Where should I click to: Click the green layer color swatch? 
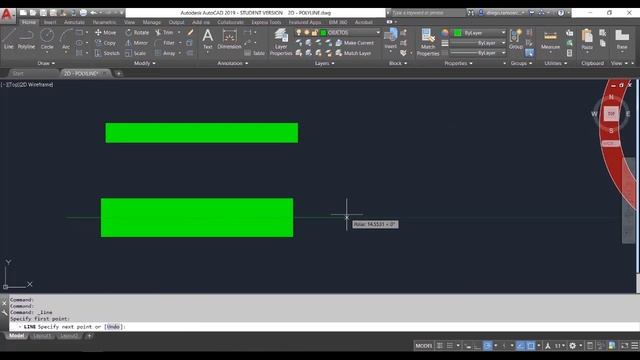[x=323, y=32]
